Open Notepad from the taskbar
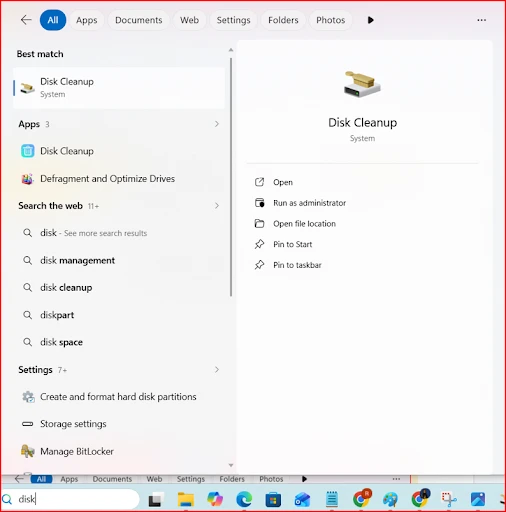Viewport: 506px width, 512px height. click(x=331, y=499)
